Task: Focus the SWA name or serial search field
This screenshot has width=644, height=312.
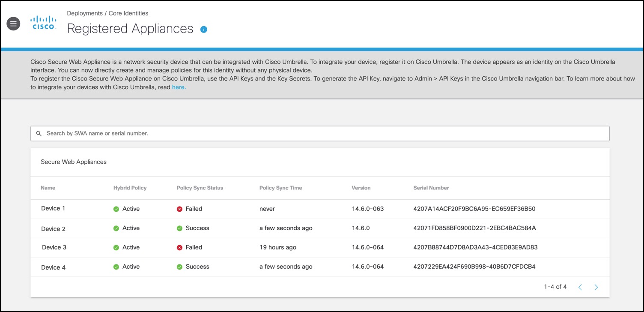Action: pos(320,134)
